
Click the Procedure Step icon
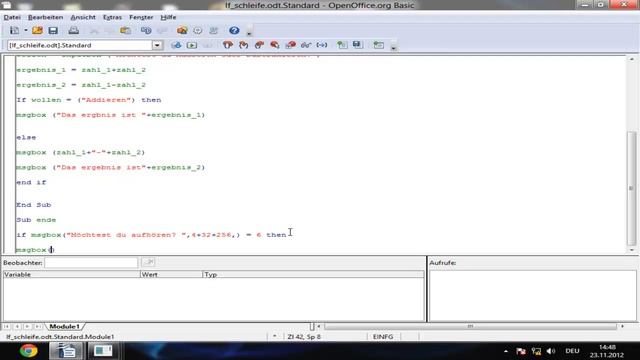click(228, 45)
